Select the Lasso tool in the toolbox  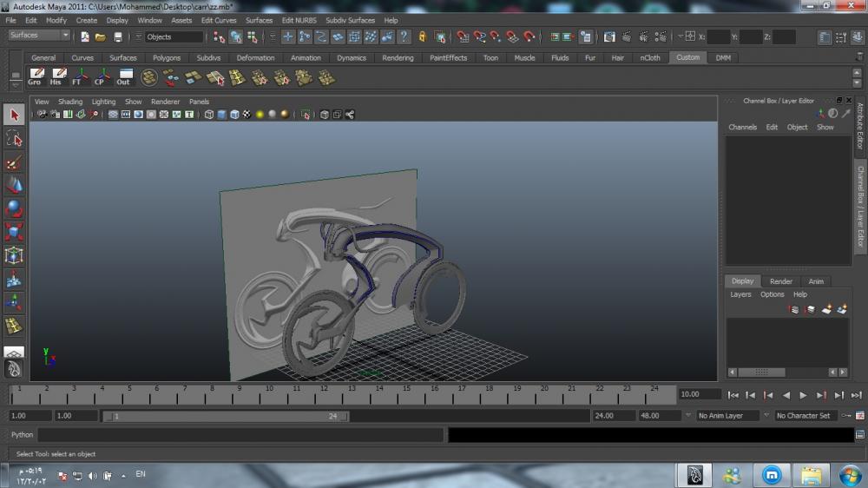click(14, 139)
